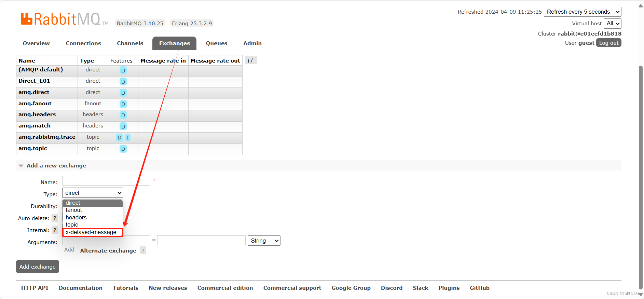The image size is (644, 299).
Task: Open the Commercial support footer link
Action: point(292,288)
